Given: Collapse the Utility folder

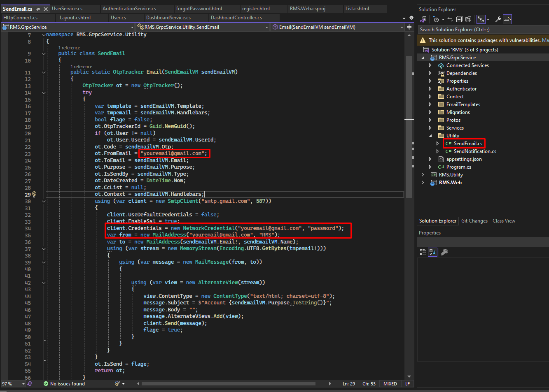Looking at the screenshot, I should (430, 136).
